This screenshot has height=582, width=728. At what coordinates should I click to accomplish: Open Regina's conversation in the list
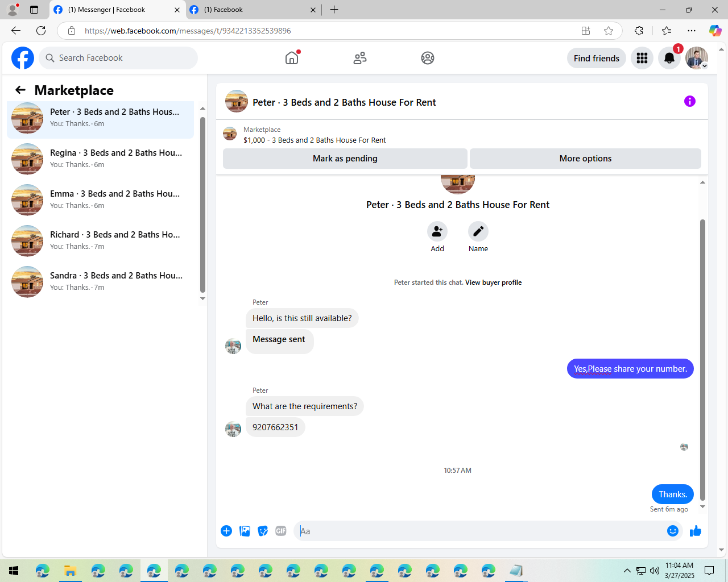coord(100,159)
